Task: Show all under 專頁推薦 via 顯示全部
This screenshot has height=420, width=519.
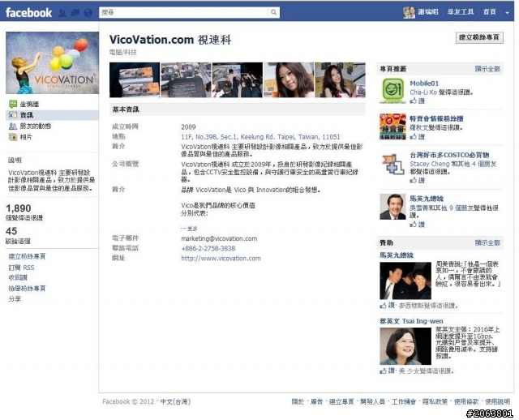Action: click(487, 69)
